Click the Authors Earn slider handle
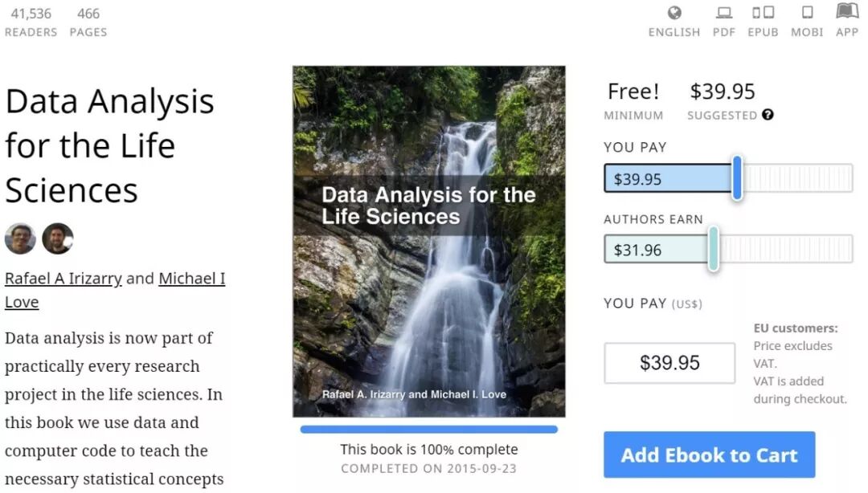 click(x=713, y=249)
